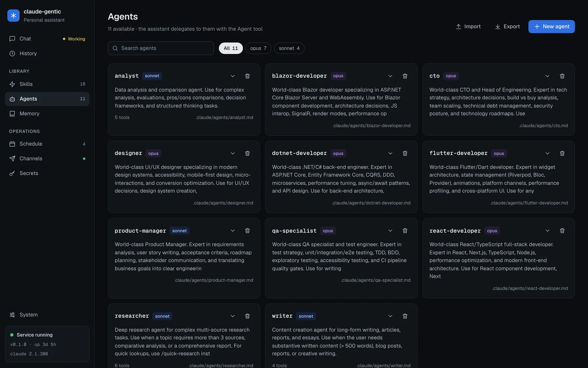This screenshot has height=368, width=588.
Task: Click the New agent button
Action: pos(551,26)
